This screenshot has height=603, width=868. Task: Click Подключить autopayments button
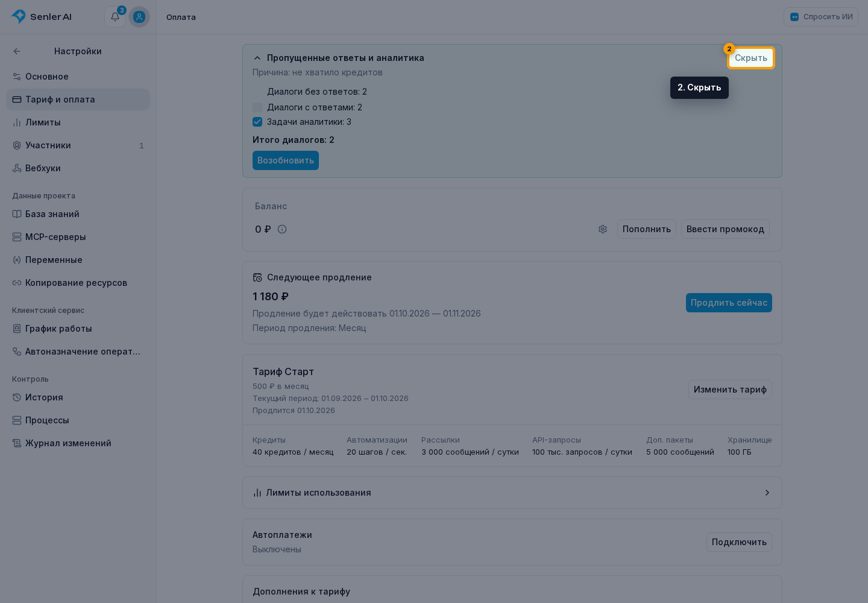click(739, 542)
